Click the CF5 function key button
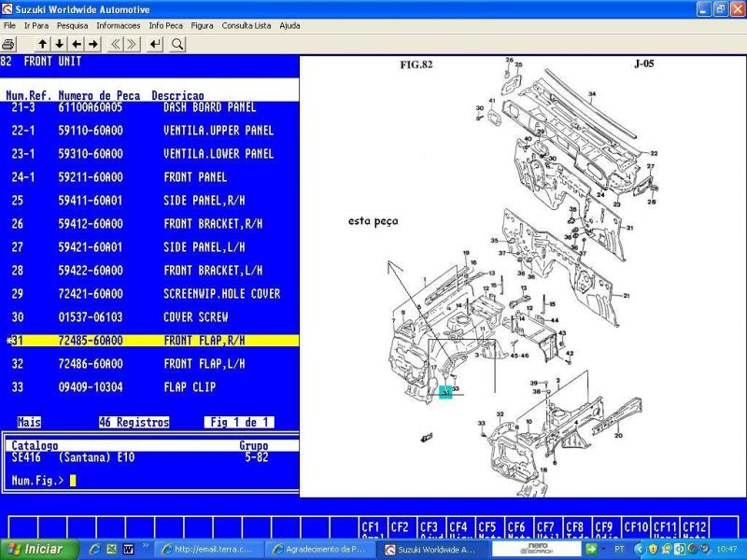 pyautogui.click(x=490, y=528)
